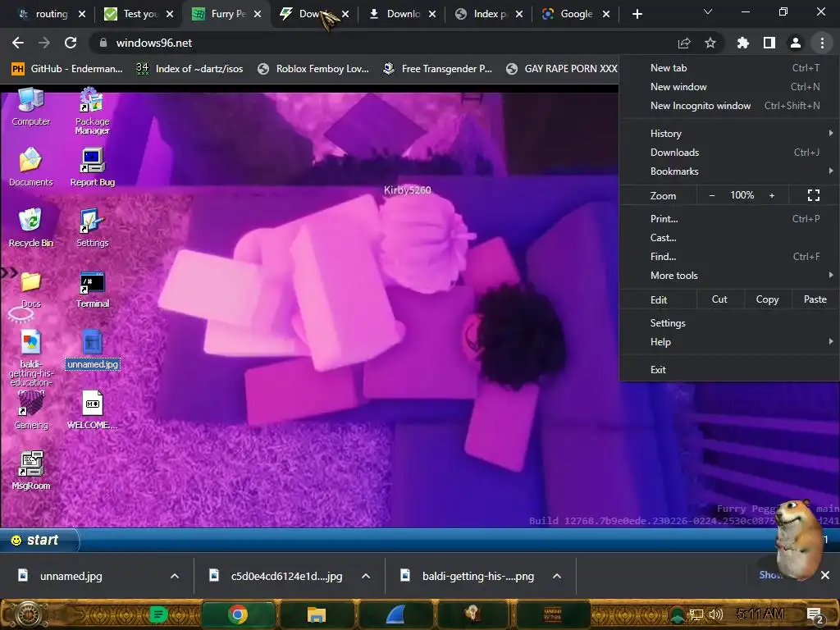The image size is (840, 630).
Task: Go back using browser back arrow
Action: (18, 43)
